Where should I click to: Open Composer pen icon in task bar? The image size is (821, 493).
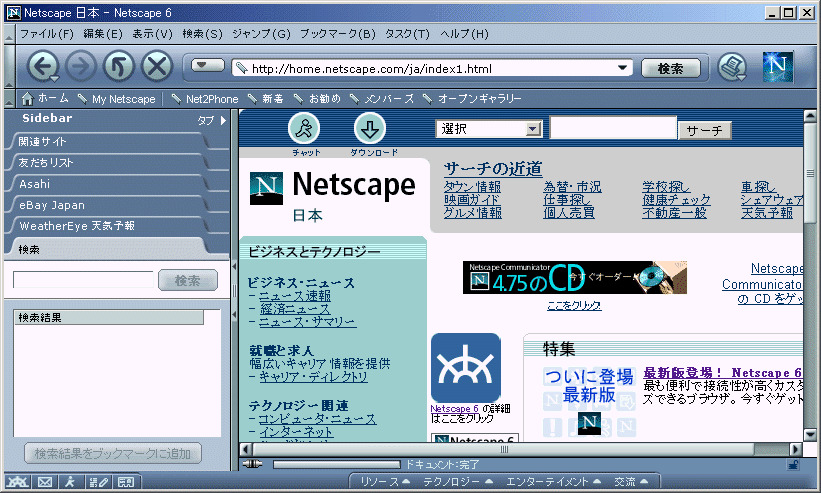tap(98, 482)
